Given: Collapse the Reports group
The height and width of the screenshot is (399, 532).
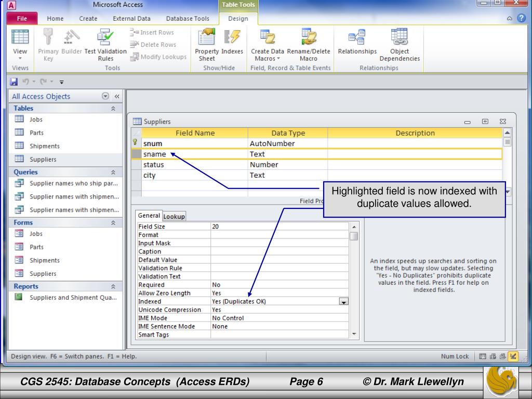Looking at the screenshot, I should click(x=113, y=287).
